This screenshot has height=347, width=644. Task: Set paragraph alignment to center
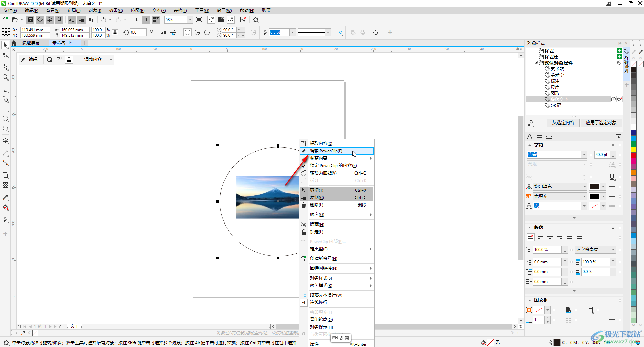550,237
